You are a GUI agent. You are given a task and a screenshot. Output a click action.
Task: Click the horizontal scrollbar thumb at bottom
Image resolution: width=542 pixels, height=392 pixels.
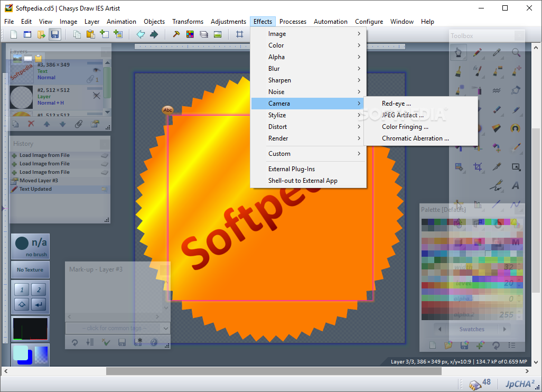coord(274,371)
